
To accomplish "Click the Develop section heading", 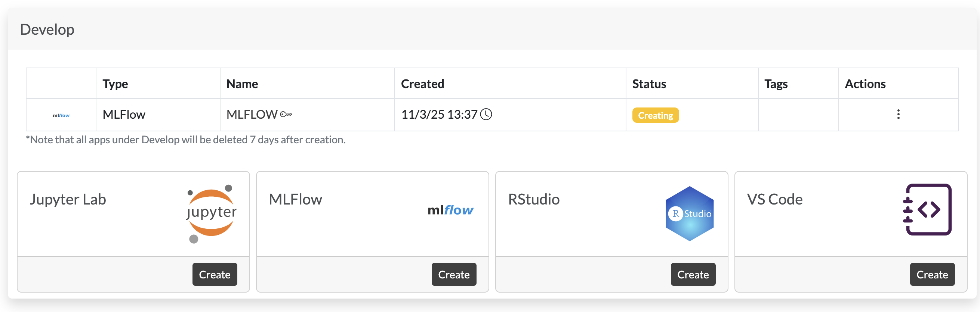I will point(47,29).
